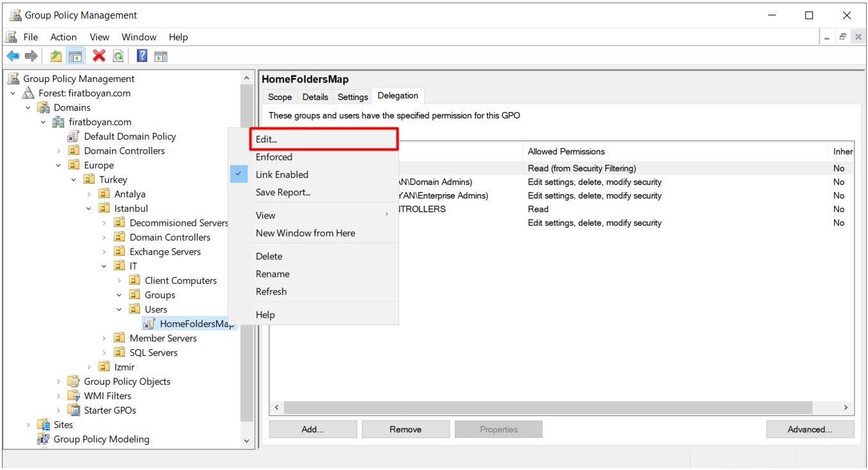Open the Window menu
Viewport: 868px width, 470px height.
click(x=139, y=37)
